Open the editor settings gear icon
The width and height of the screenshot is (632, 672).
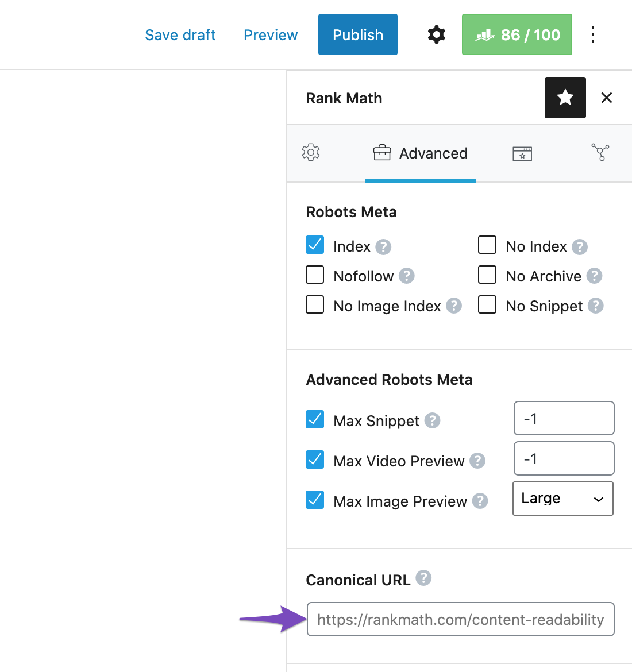[437, 34]
